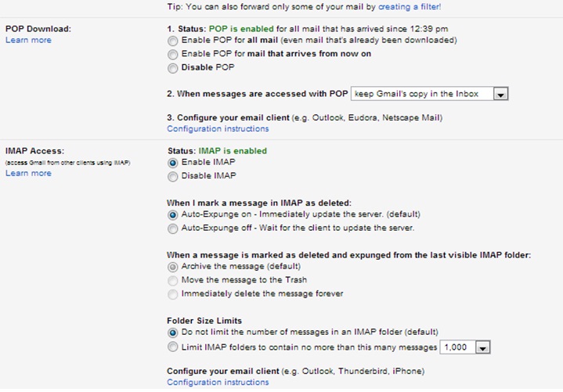563x392 pixels.
Task: Open the 1,000 messages limit dropdown
Action: click(465, 347)
